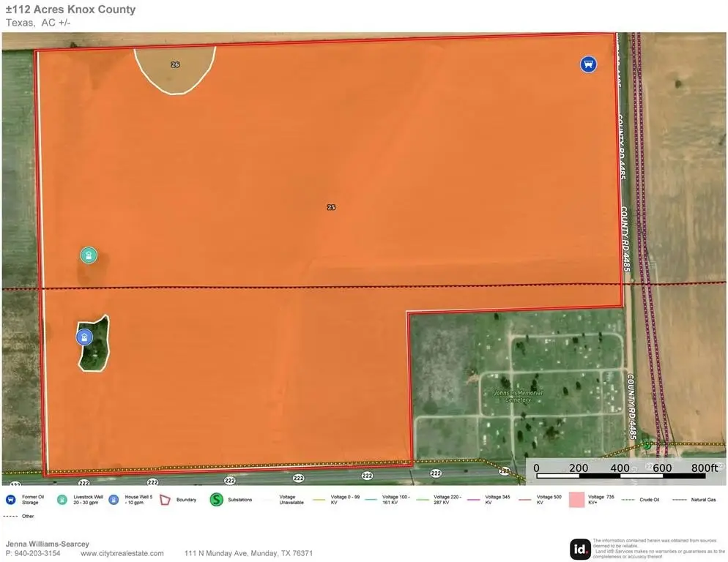Viewport: 728px width, 562px height.
Task: Click the ±112 Acres Knox County title
Action: click(x=70, y=10)
